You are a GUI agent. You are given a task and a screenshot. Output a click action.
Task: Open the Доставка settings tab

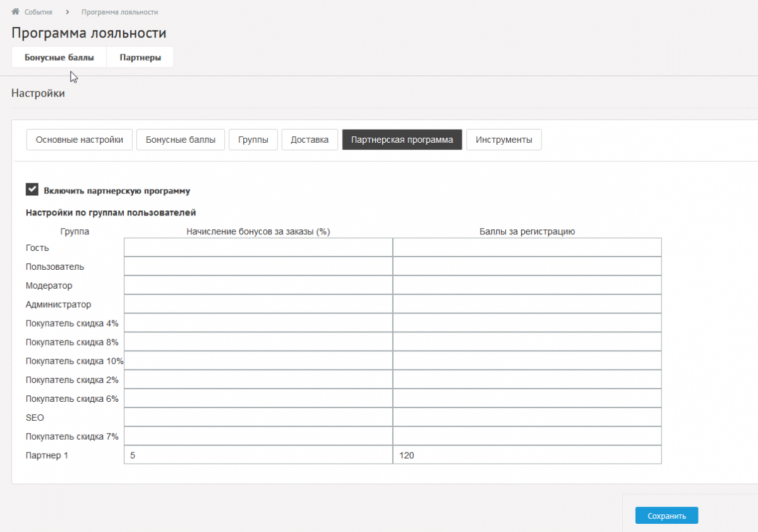(310, 140)
